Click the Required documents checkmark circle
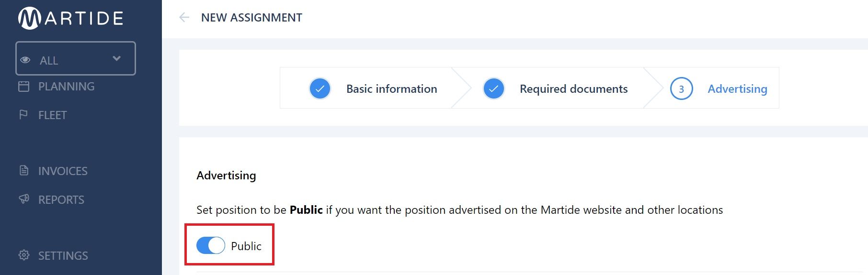Viewport: 868px width, 275px height. 493,88
